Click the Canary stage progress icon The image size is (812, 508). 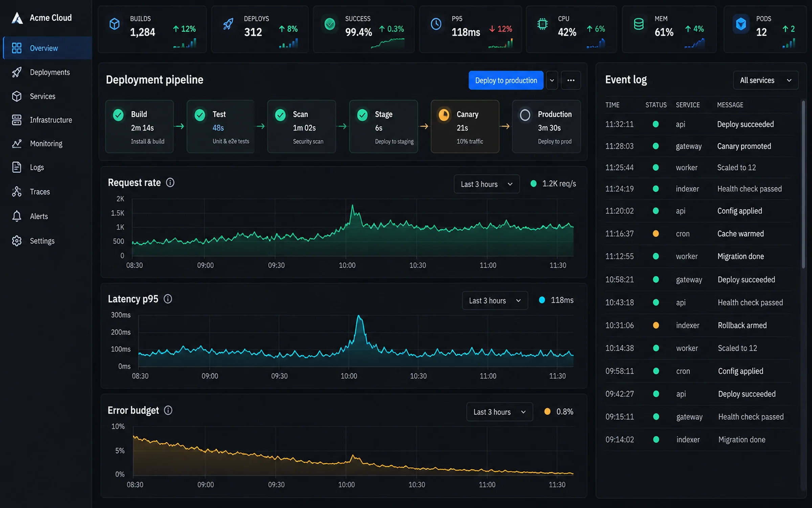click(x=444, y=115)
